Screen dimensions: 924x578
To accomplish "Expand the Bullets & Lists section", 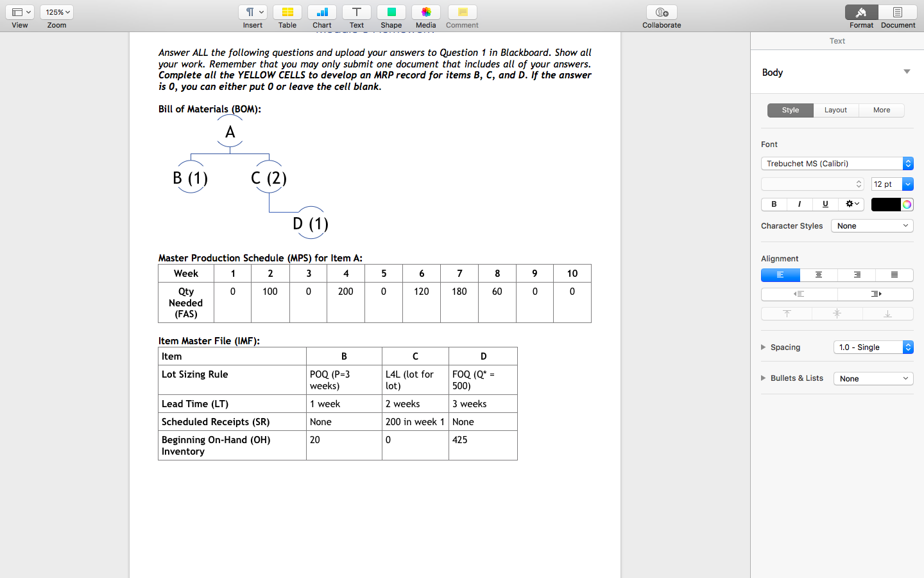I will (x=764, y=378).
